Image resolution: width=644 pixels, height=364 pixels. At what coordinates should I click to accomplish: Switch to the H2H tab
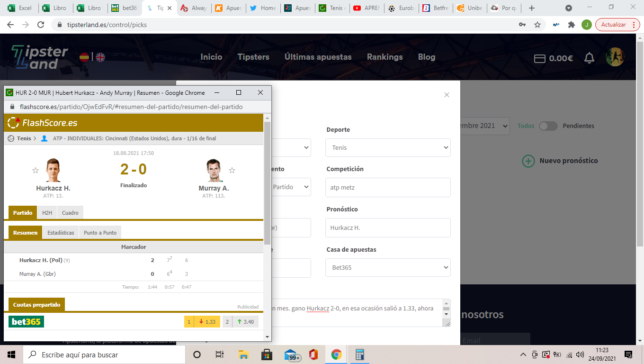coord(47,213)
